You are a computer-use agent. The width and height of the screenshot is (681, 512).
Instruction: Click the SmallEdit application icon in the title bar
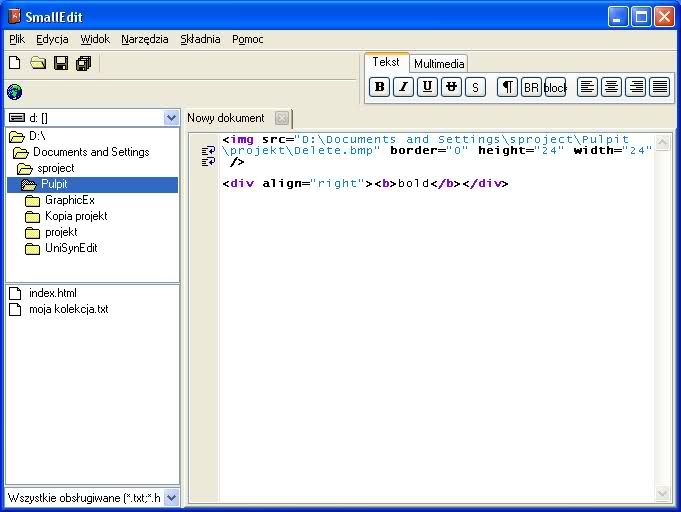click(x=15, y=16)
